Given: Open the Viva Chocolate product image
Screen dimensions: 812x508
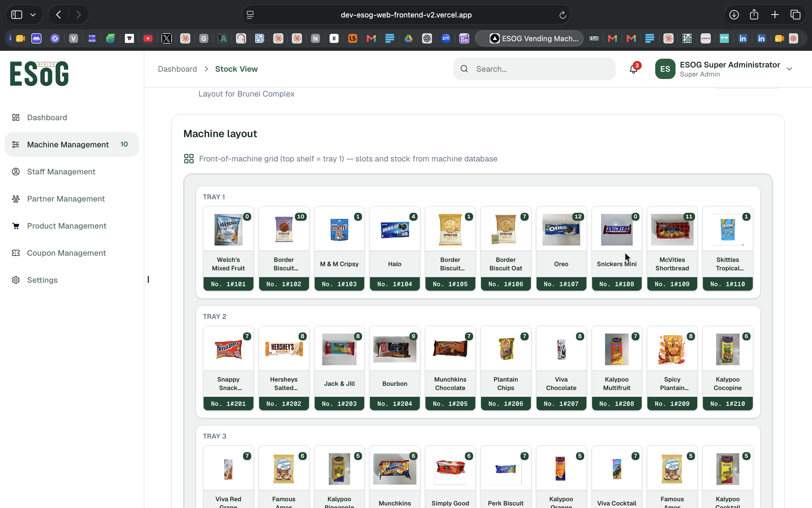Looking at the screenshot, I should point(561,349).
